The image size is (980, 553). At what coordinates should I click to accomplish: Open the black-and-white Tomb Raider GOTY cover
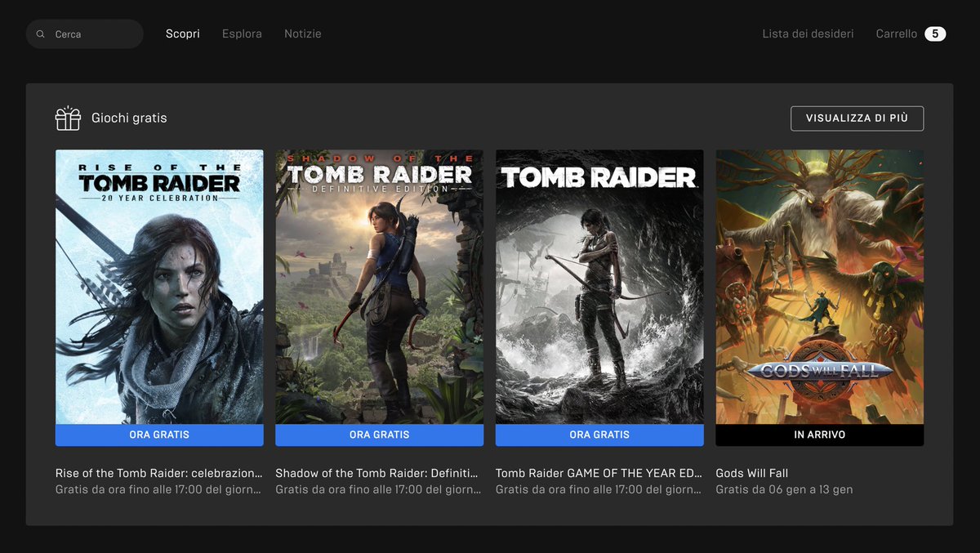click(599, 287)
